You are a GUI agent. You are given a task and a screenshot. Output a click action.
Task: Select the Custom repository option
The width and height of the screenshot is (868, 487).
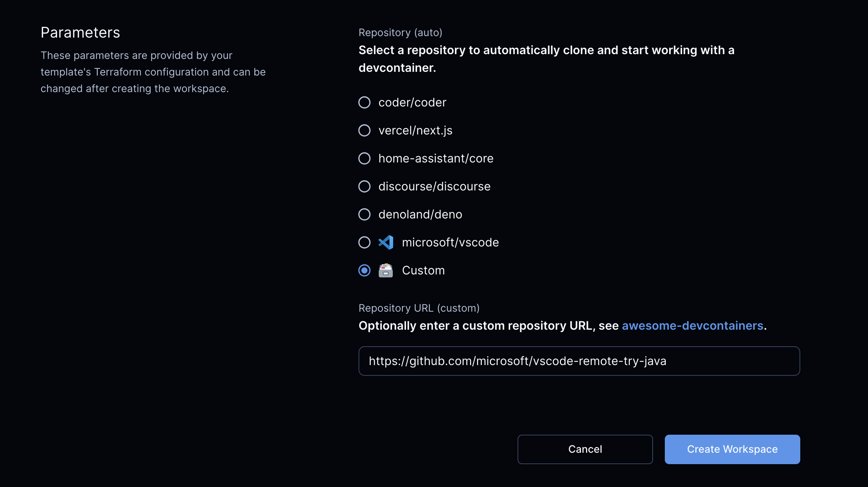click(364, 271)
